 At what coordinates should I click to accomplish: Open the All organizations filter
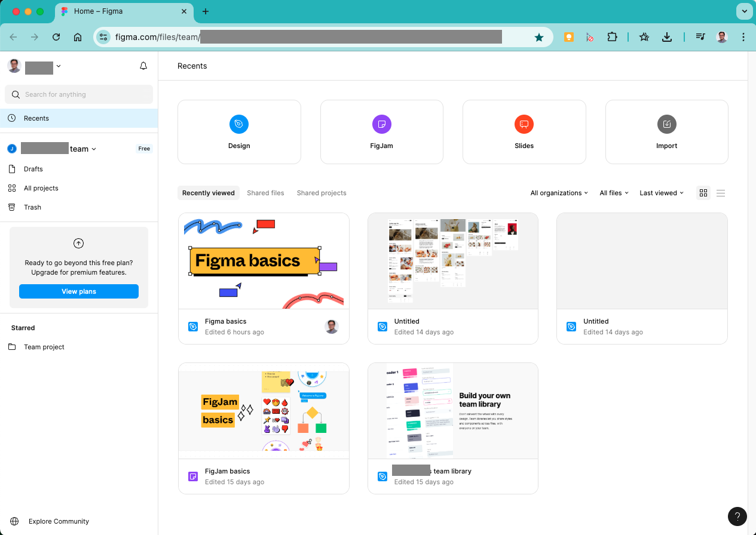(x=559, y=193)
